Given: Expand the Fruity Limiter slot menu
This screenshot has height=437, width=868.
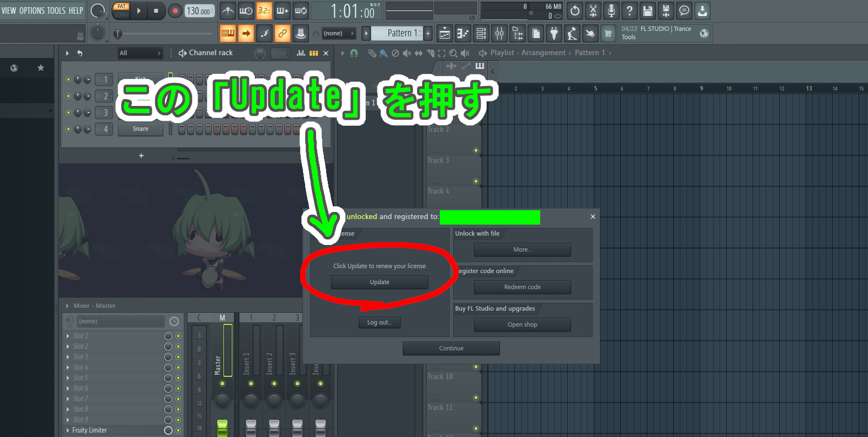Looking at the screenshot, I should pos(68,430).
